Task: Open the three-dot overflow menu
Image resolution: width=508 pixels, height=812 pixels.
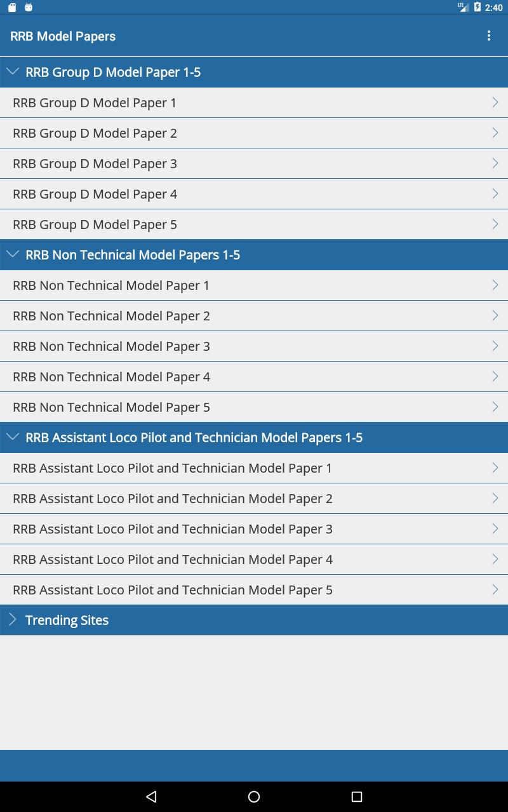Action: pos(488,36)
